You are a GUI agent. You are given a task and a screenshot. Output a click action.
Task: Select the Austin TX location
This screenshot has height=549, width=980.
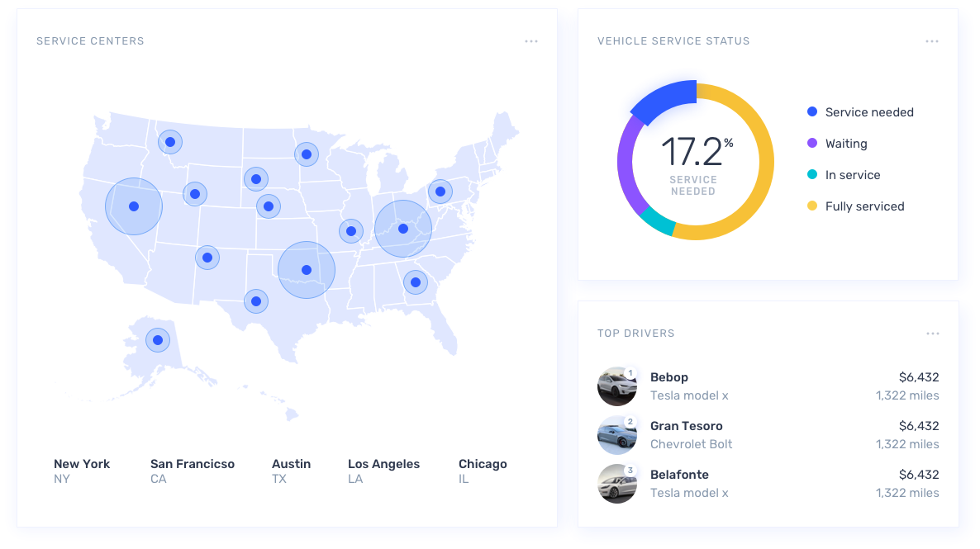click(x=291, y=471)
